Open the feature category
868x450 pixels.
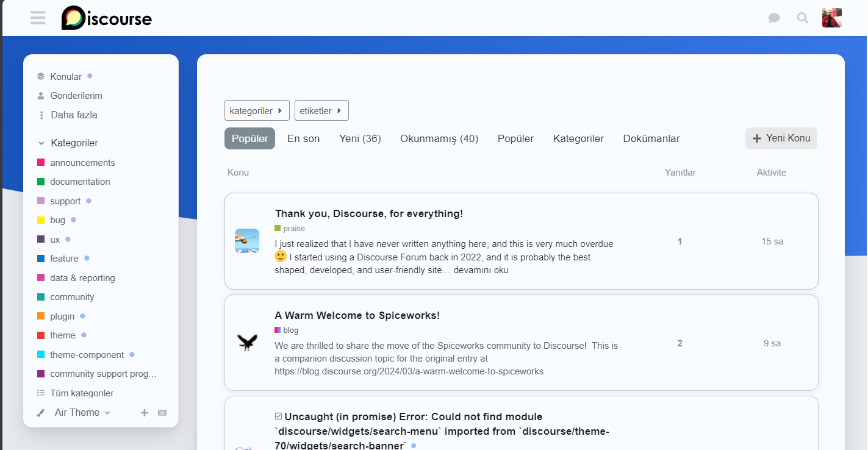[x=64, y=259]
